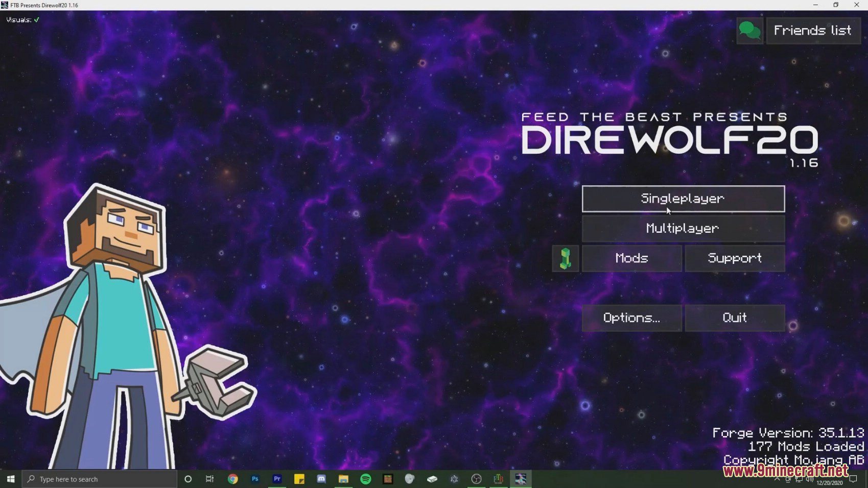
Task: Open Discord from taskbar
Action: coord(321,479)
